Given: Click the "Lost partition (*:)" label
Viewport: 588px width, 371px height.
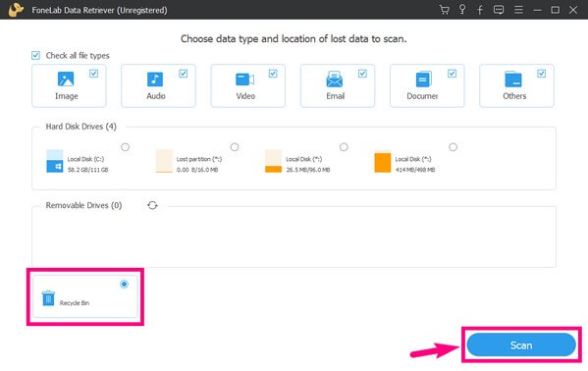Looking at the screenshot, I should [199, 159].
